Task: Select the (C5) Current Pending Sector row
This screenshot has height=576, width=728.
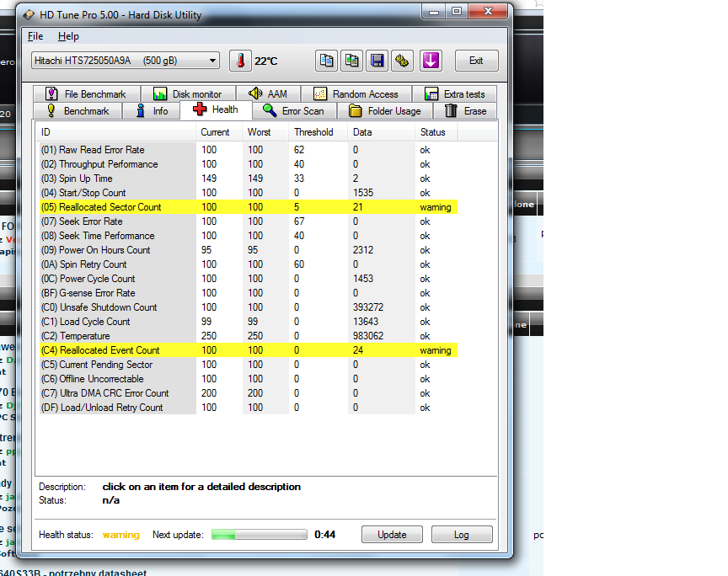Action: pyautogui.click(x=249, y=365)
